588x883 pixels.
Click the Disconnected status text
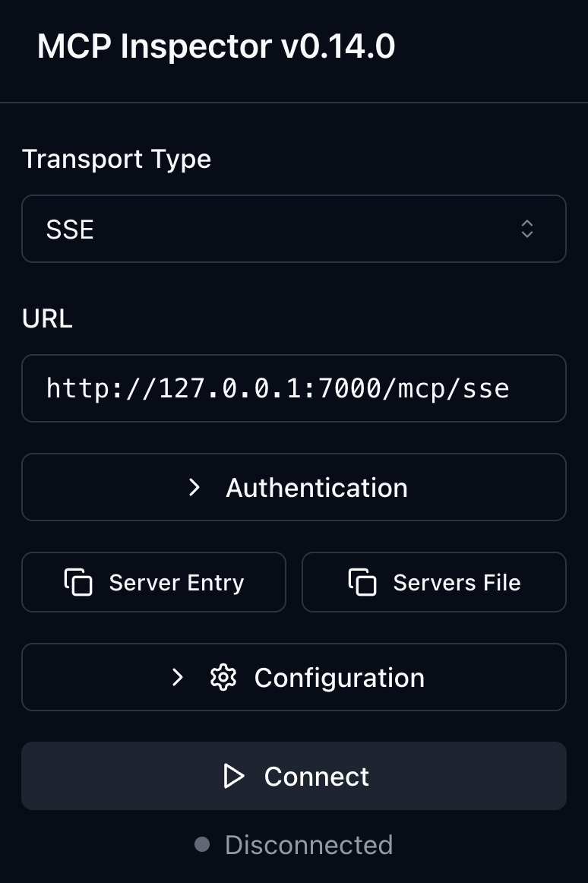pos(308,844)
